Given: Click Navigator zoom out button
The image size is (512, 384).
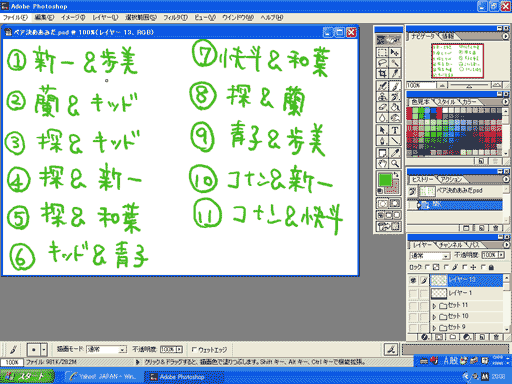Looking at the screenshot, I should coord(442,86).
